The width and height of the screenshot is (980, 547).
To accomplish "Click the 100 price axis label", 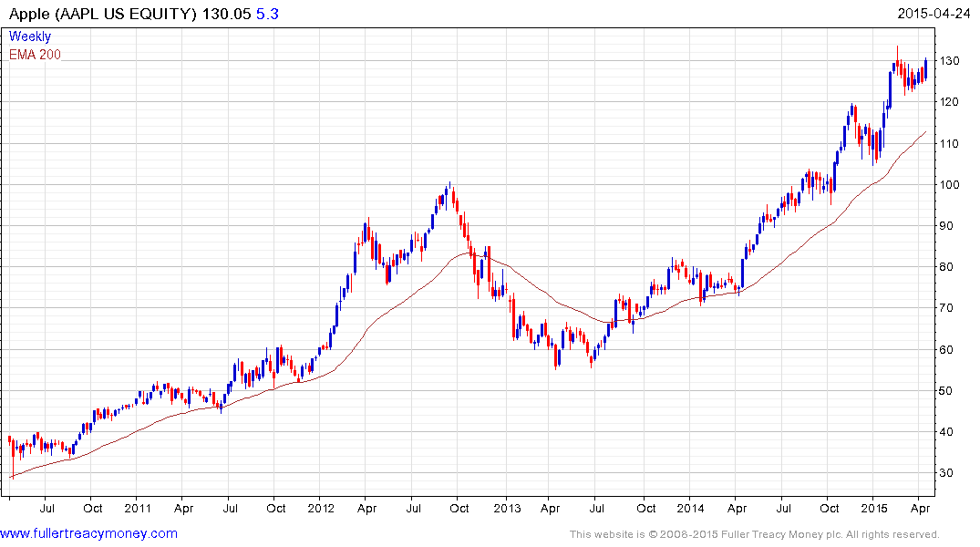I will (x=949, y=184).
